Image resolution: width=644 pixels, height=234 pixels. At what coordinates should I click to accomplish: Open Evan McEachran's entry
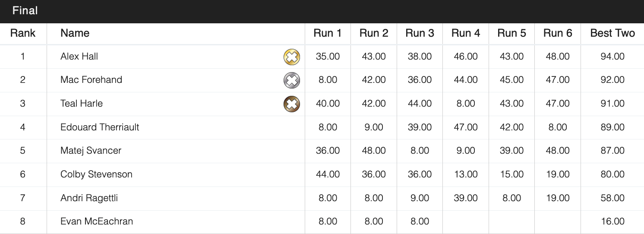coord(97,221)
